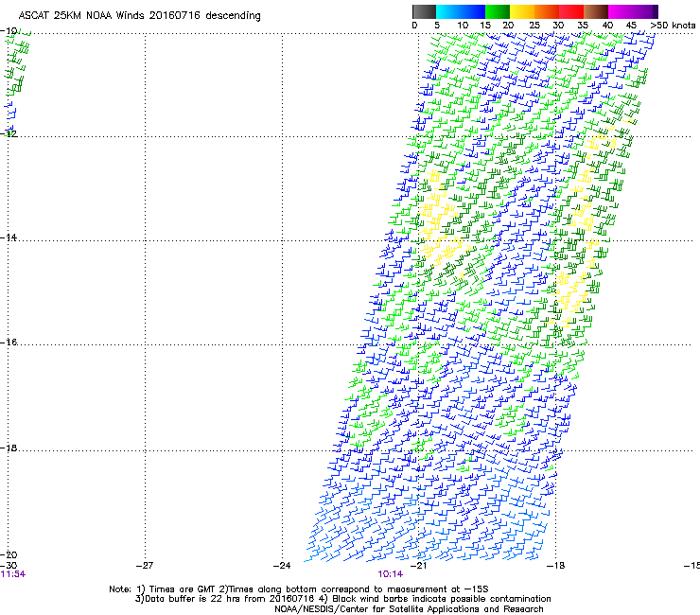700x615 pixels.
Task: Click the orange 25-30 knots legend swatch
Action: tap(547, 11)
